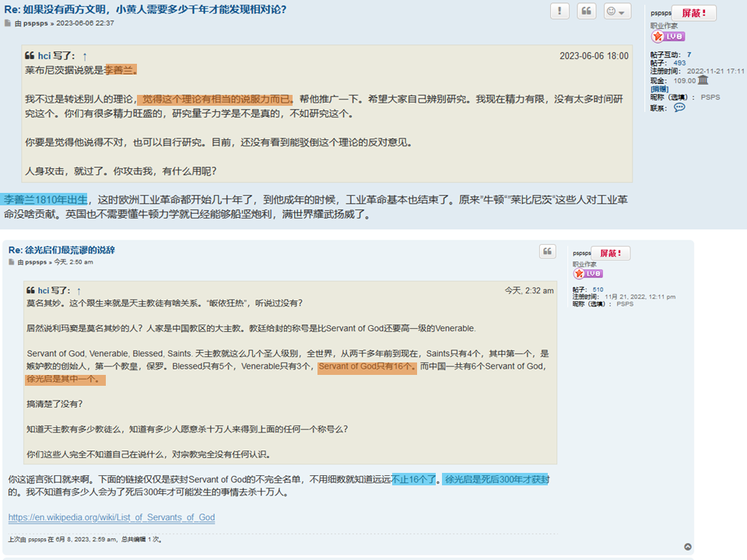The image size is (747, 560).
Task: Click the hci name in the second quote box
Action: click(44, 290)
